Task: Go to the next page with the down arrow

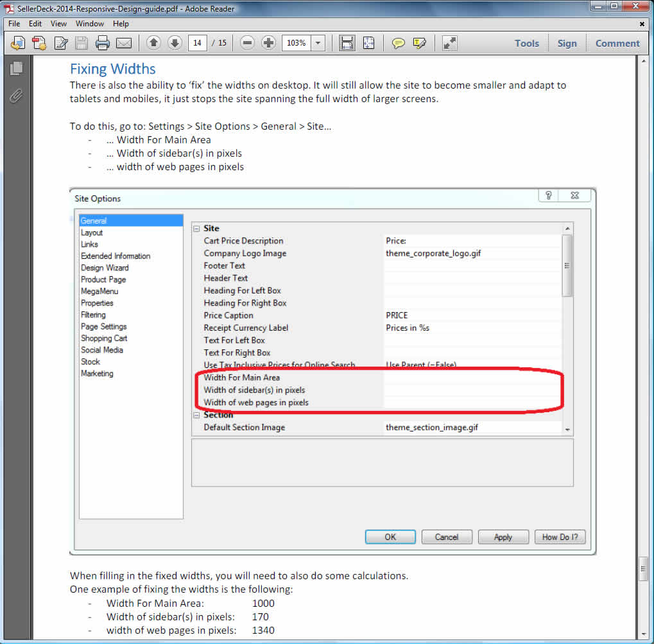Action: coord(174,43)
